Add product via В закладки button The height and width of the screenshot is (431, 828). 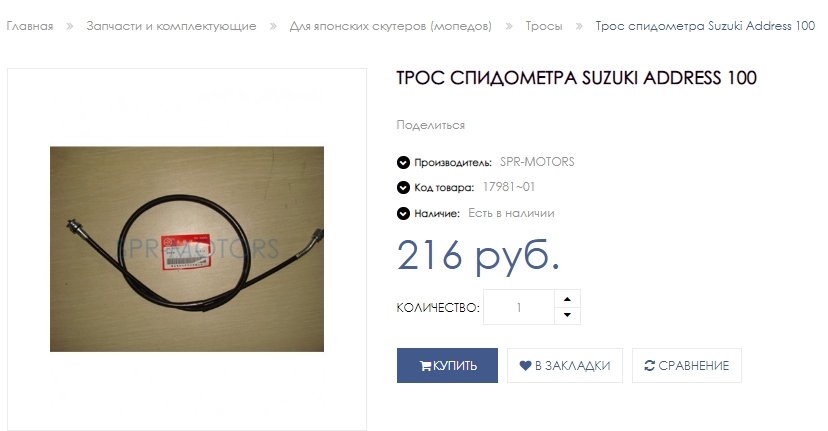click(x=565, y=365)
